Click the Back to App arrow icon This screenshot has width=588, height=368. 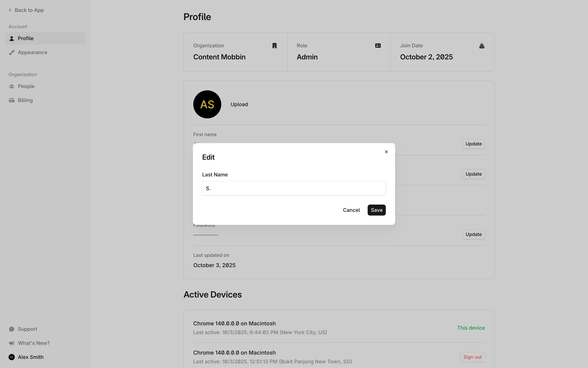(10, 10)
